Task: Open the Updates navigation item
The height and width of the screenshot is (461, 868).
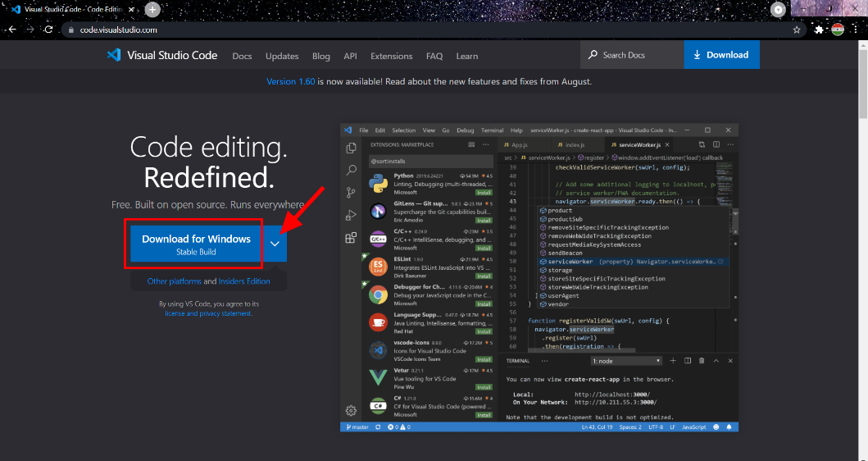Action: [282, 56]
